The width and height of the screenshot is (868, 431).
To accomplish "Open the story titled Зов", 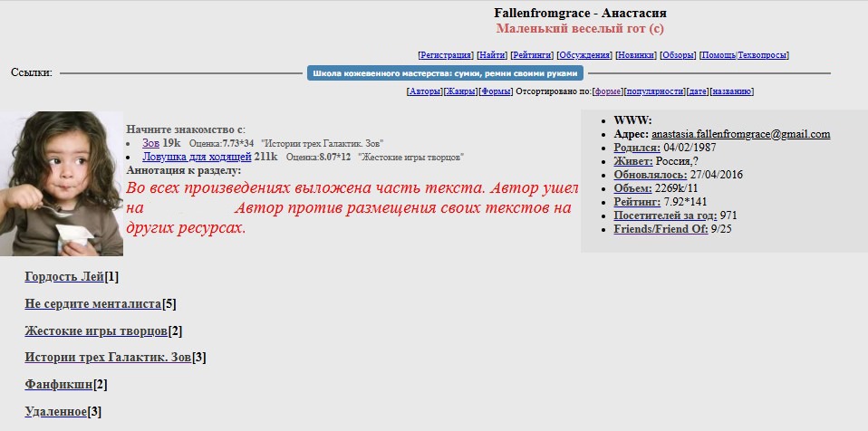I will point(150,143).
